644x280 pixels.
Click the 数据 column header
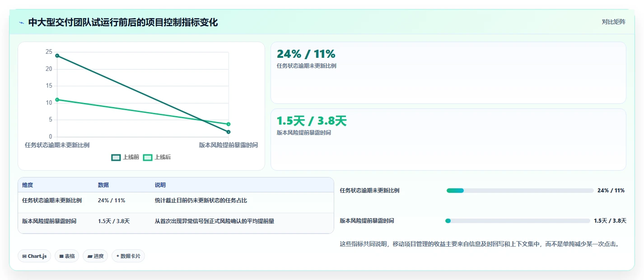[103, 185]
